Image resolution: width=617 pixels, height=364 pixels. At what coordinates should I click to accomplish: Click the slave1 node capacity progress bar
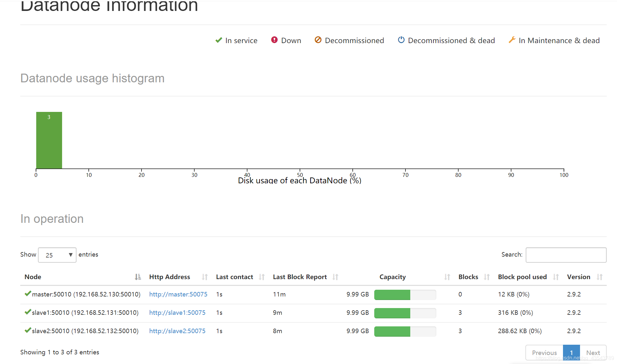405,313
